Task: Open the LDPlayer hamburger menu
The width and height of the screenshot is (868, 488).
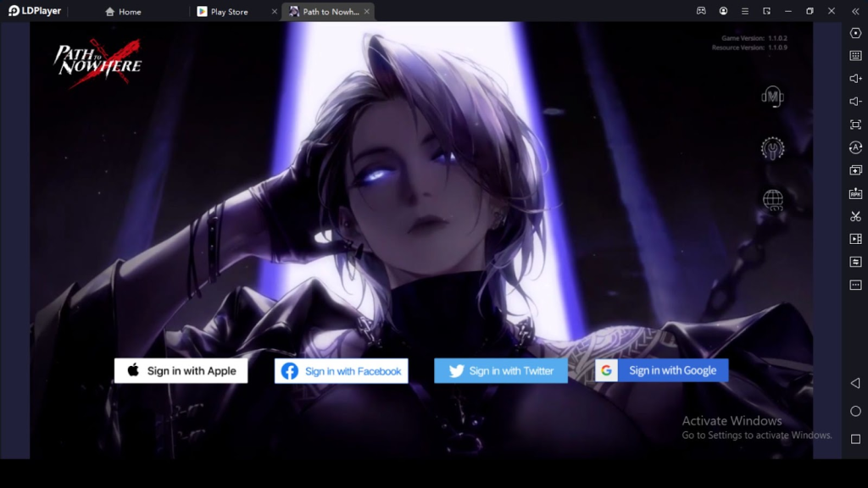Action: (744, 11)
